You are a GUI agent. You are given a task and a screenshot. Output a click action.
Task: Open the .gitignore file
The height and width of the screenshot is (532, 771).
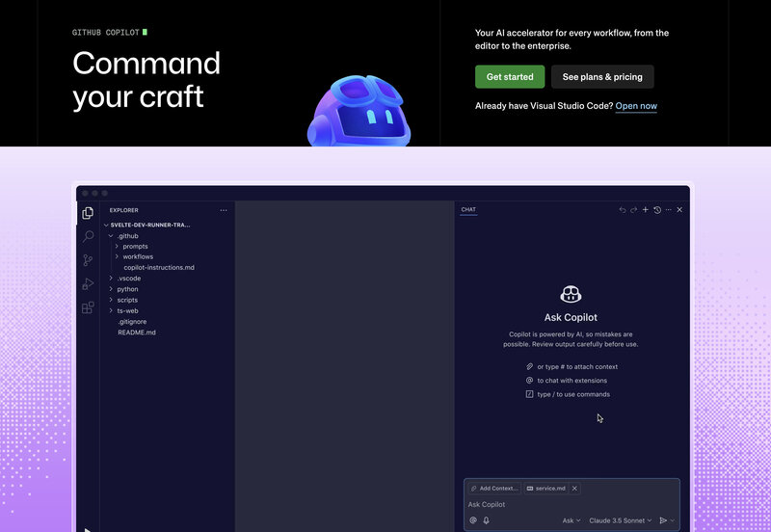click(132, 322)
